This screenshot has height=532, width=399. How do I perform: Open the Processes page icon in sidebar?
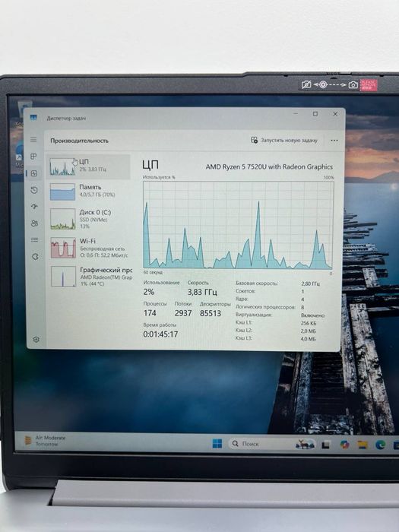point(33,157)
